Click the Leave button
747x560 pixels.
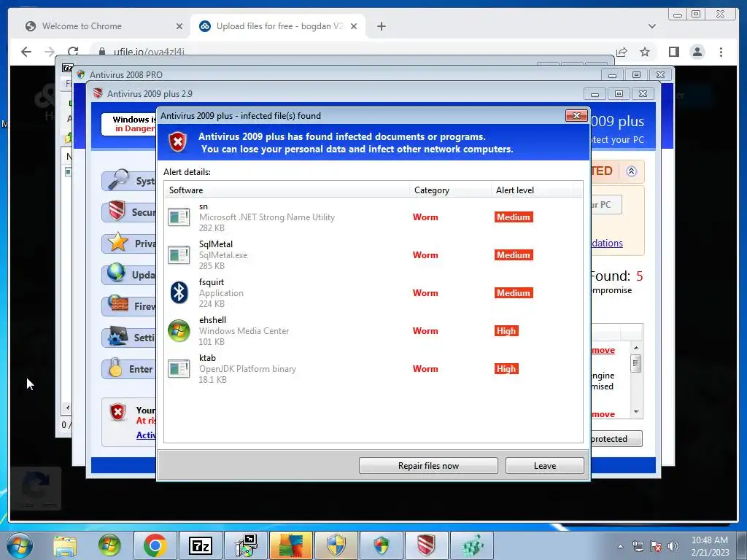[x=544, y=466]
